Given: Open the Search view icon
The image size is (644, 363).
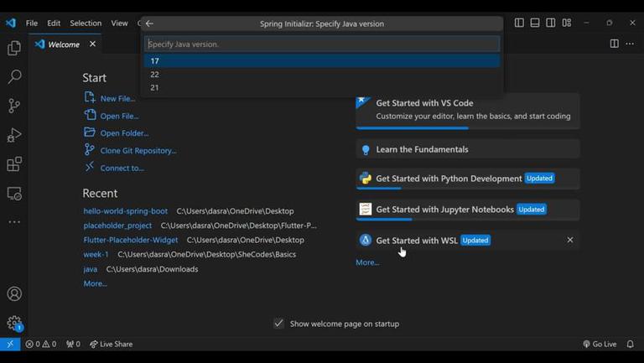Looking at the screenshot, I should pos(14,77).
